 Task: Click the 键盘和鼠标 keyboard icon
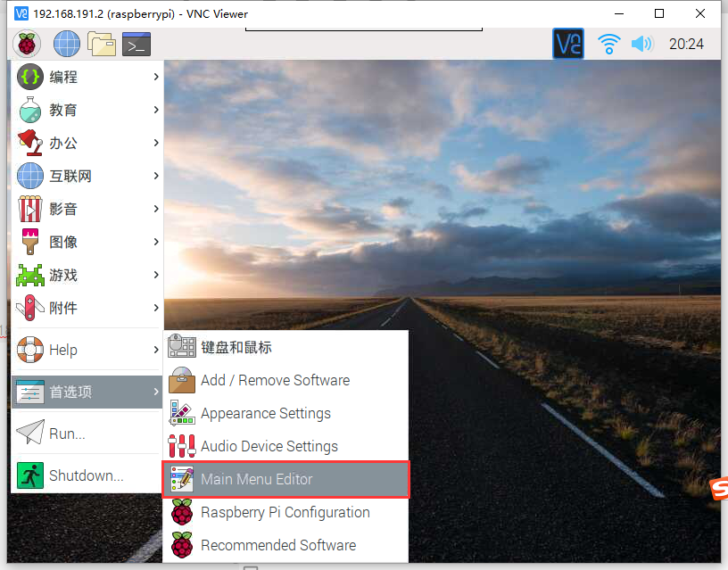(x=182, y=346)
